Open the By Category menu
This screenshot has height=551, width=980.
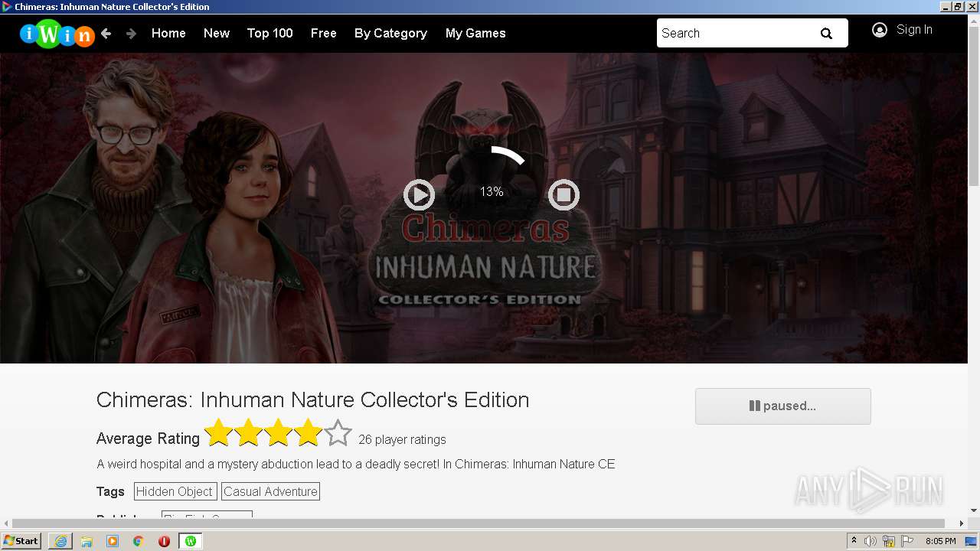point(390,33)
